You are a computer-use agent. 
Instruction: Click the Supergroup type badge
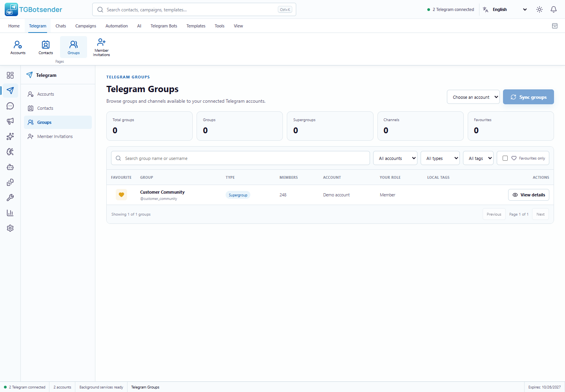point(238,195)
